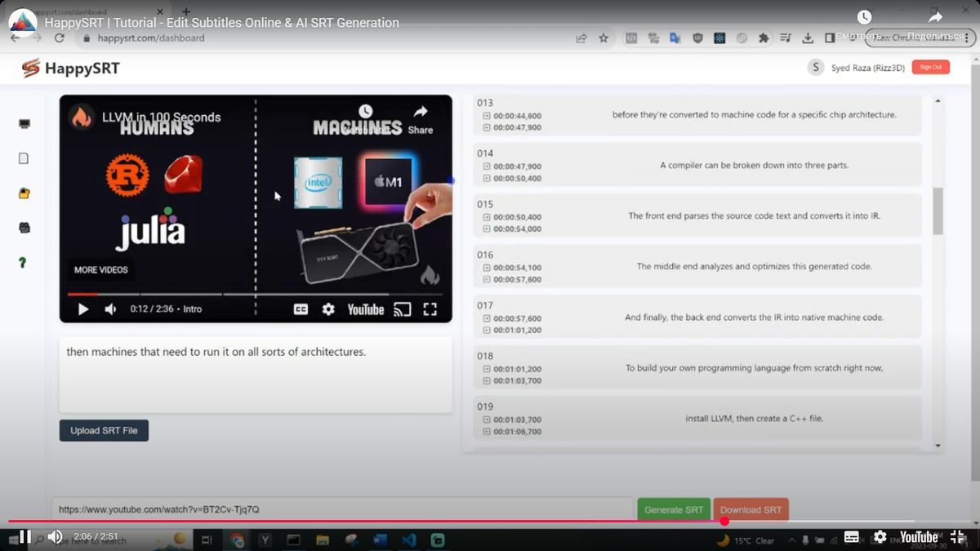Click subtitle 019 end time 00:01:06,700
This screenshot has width=980, height=551.
pos(517,432)
